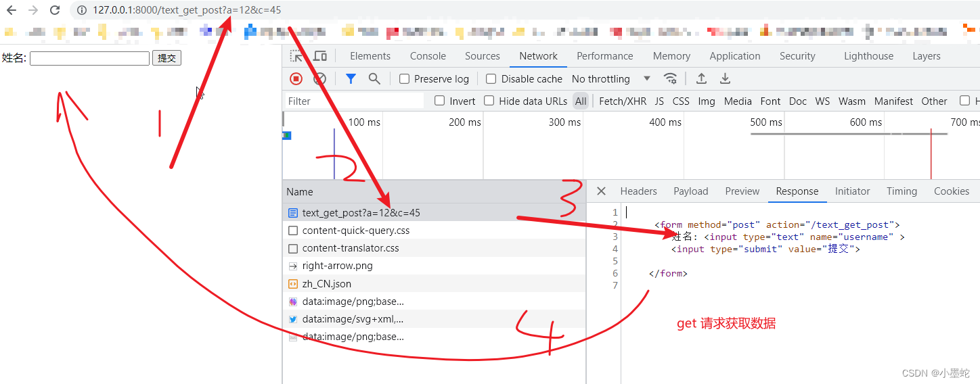Check the Invert filter checkbox

[x=440, y=101]
